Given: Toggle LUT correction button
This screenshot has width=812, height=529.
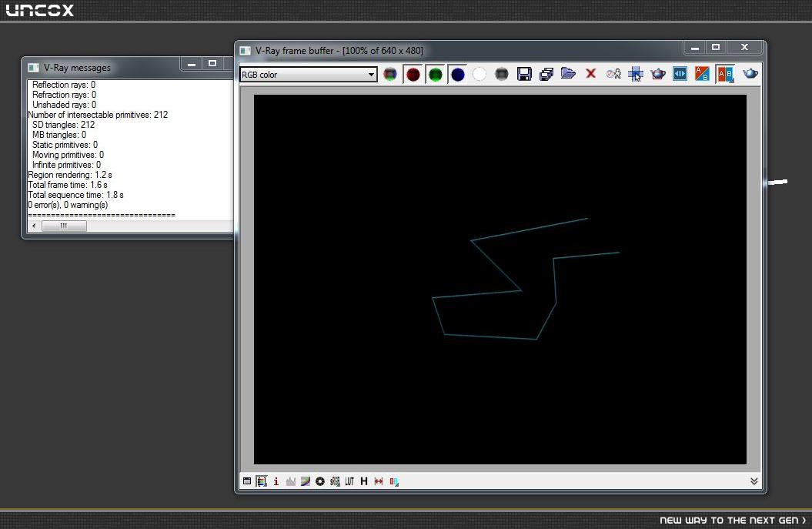Looking at the screenshot, I should point(349,481).
